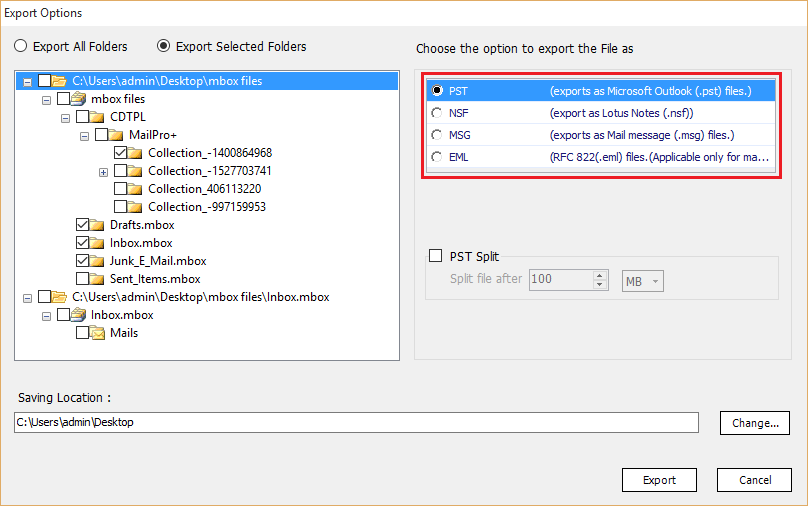808x506 pixels.
Task: Choose the NSF export format option
Action: point(436,113)
